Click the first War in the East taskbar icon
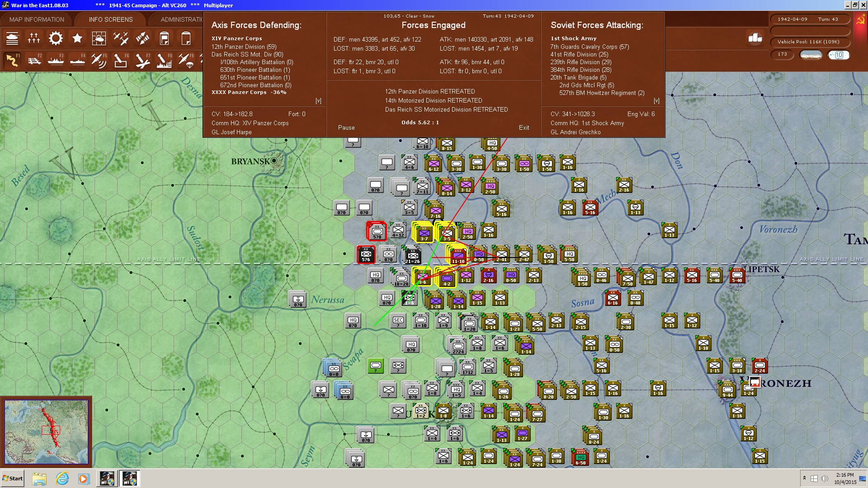Viewport: 868px width, 488px height. (x=107, y=479)
